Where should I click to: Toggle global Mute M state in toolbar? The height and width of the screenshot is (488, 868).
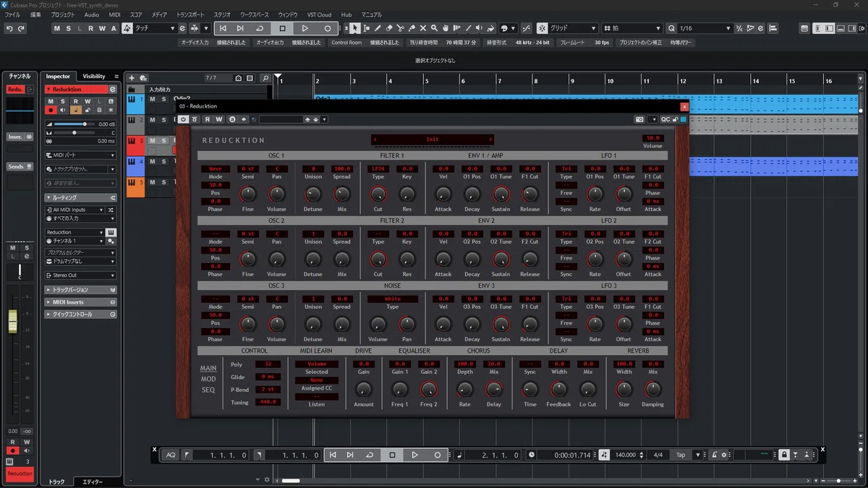pos(57,28)
